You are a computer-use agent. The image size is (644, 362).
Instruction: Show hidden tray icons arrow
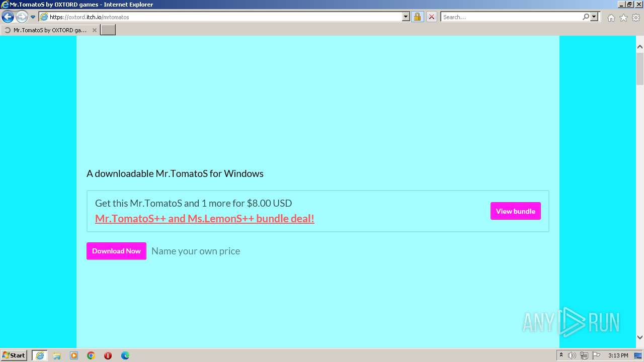(x=561, y=355)
